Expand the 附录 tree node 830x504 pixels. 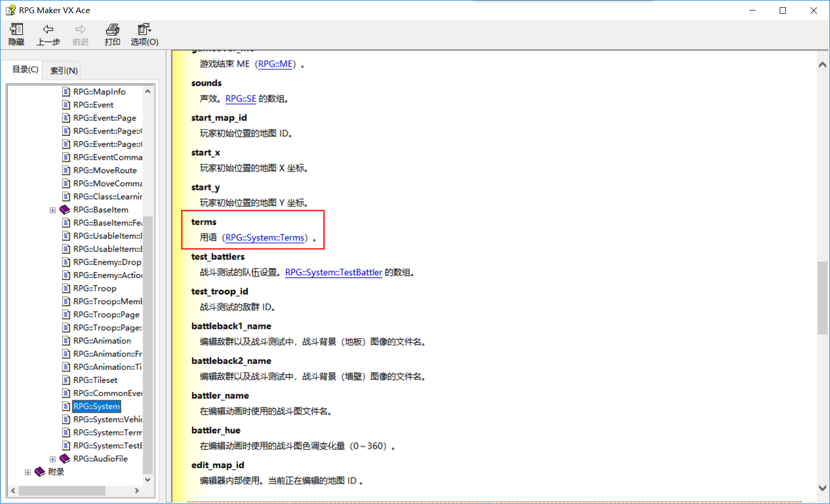(28, 473)
